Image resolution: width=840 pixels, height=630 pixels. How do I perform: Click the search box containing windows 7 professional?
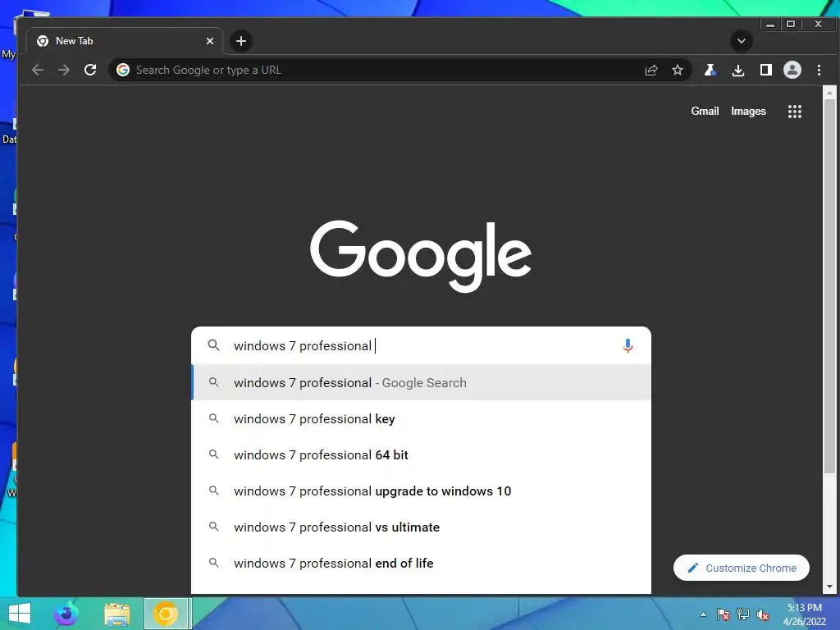point(421,346)
